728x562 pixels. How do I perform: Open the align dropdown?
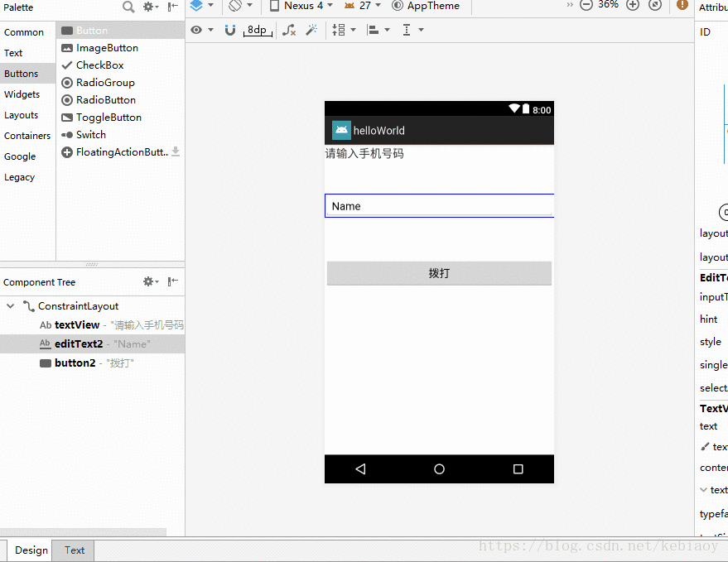[378, 30]
